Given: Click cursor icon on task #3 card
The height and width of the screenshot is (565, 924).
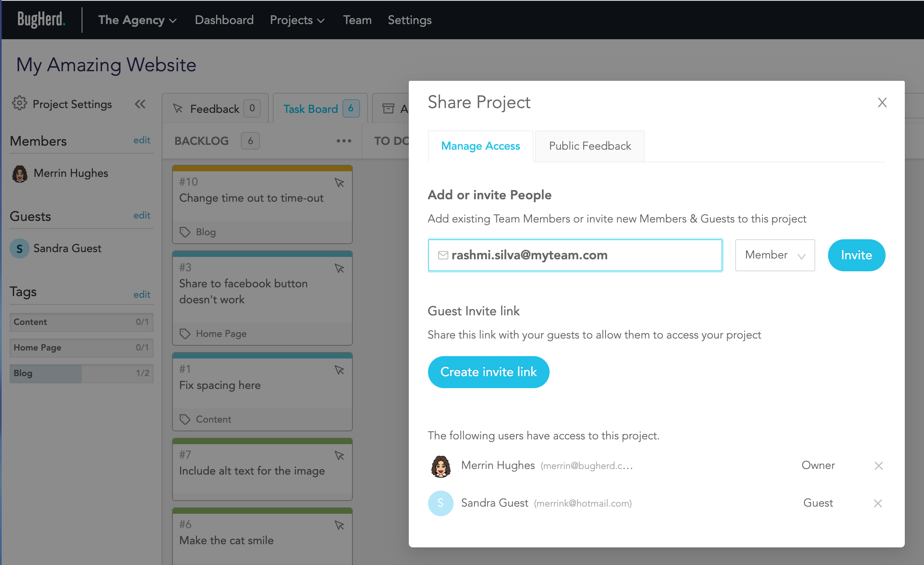Looking at the screenshot, I should (x=339, y=268).
